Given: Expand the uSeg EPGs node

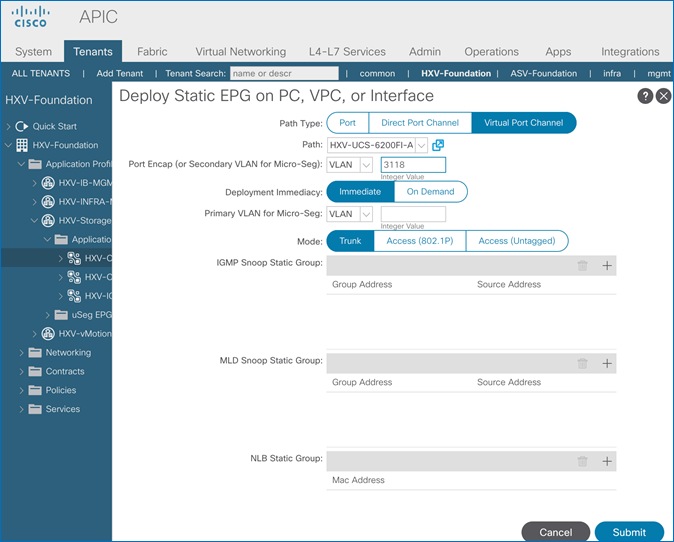Looking at the screenshot, I should [x=47, y=315].
